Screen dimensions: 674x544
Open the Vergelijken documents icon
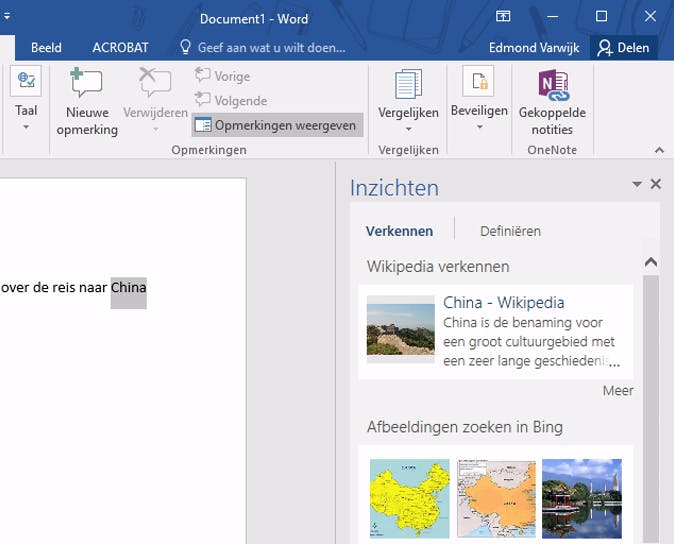click(x=408, y=84)
